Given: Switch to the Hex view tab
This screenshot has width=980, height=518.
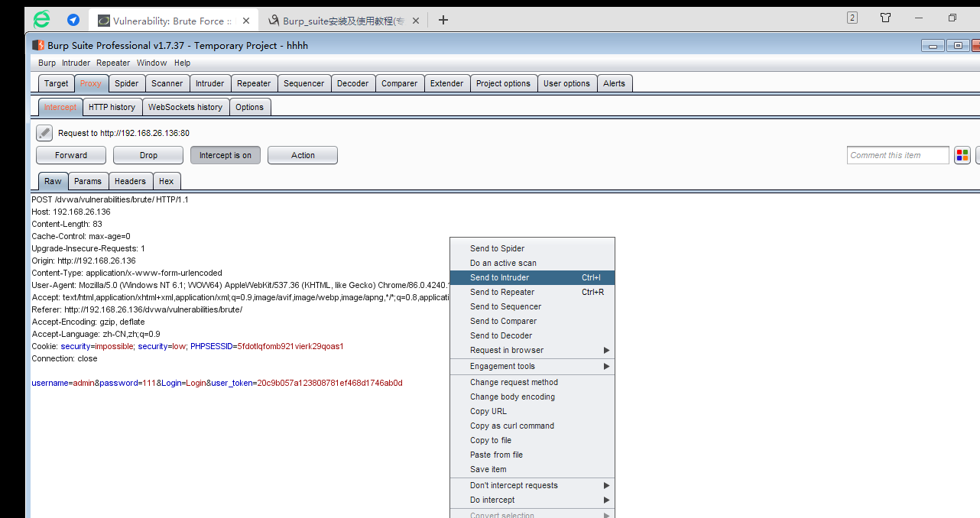Looking at the screenshot, I should click(x=167, y=181).
